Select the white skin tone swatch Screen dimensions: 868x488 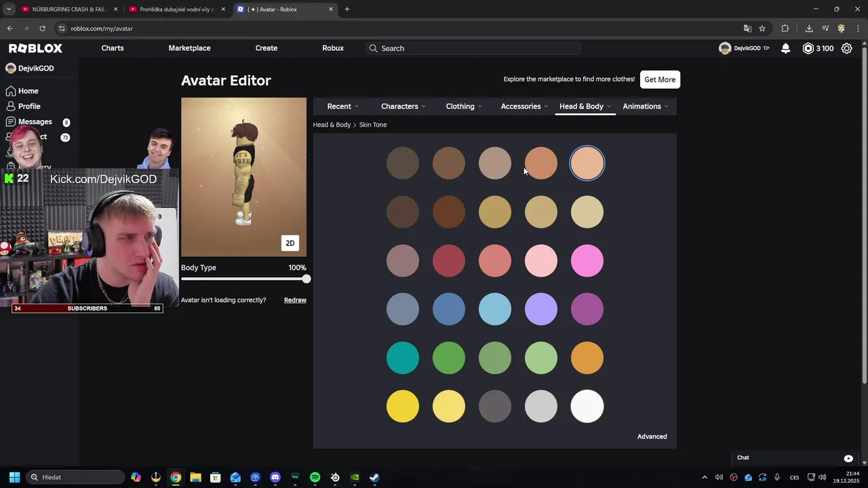point(587,407)
